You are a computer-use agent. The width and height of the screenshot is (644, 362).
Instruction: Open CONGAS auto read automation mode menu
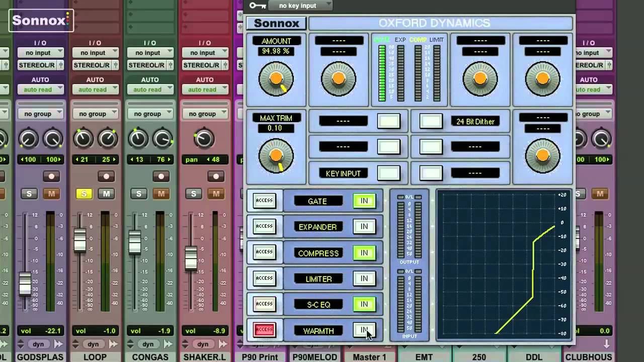point(150,89)
